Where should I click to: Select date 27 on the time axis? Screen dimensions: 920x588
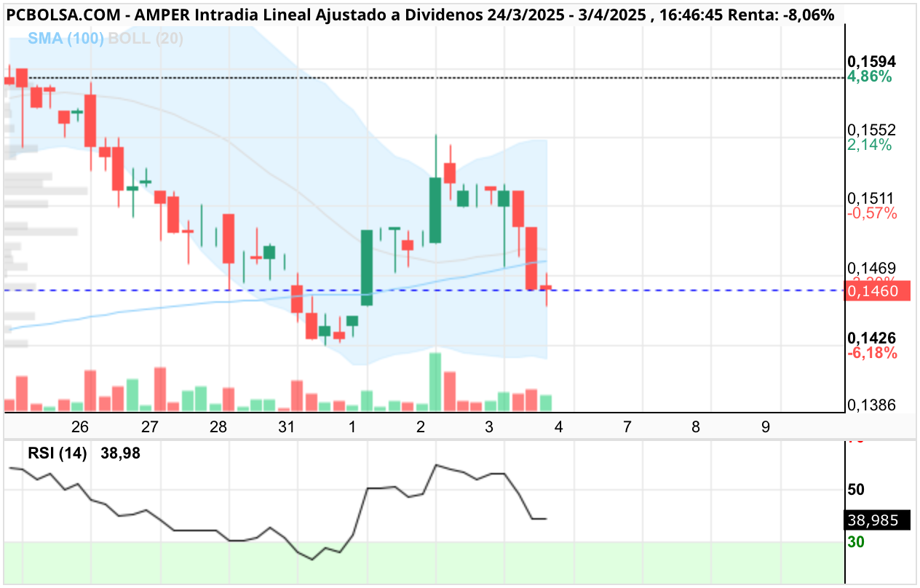pos(150,427)
